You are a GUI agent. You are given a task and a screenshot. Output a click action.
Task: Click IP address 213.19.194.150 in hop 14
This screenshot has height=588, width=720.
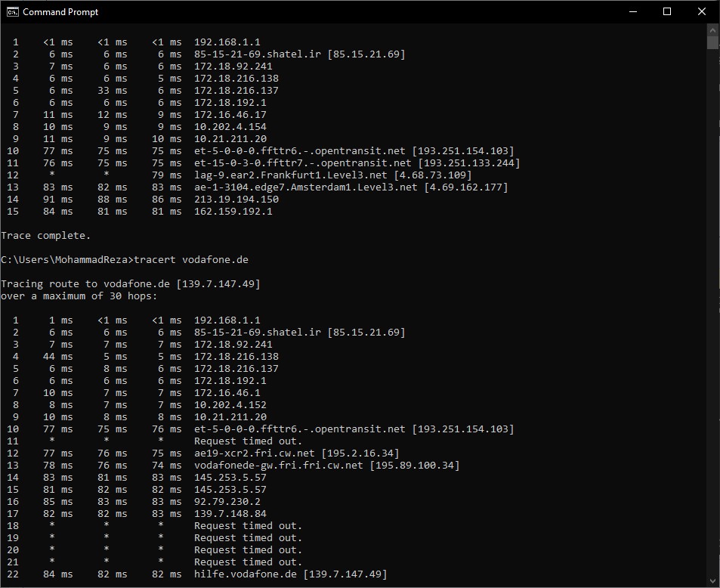pos(236,200)
